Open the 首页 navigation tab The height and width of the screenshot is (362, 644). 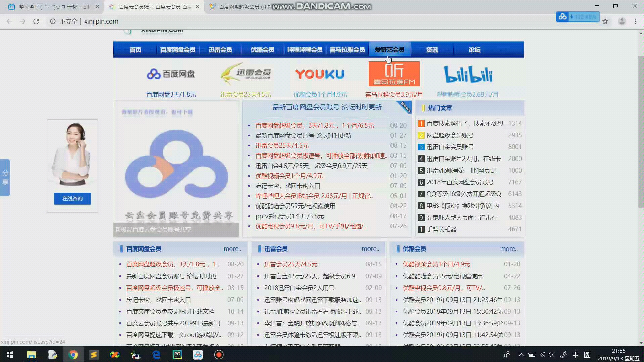coord(135,50)
